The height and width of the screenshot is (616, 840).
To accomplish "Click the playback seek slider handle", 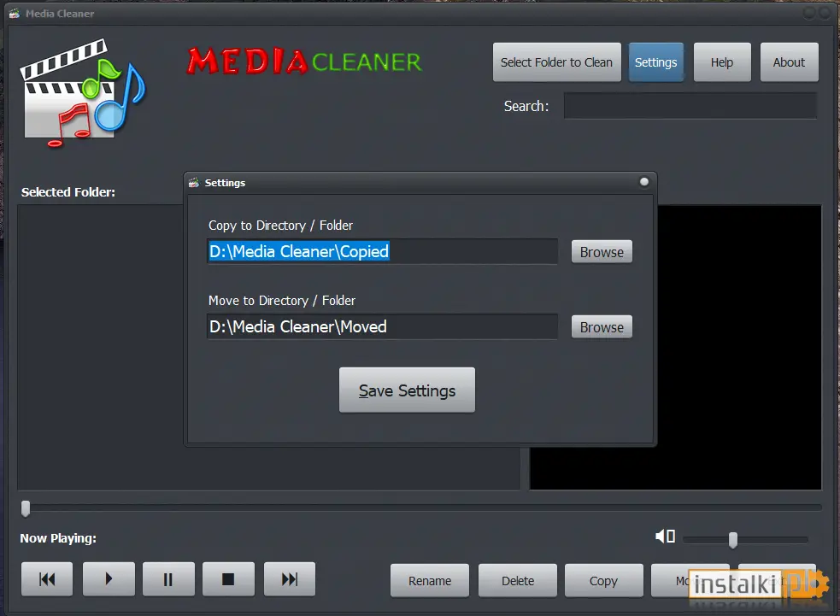I will [x=25, y=508].
